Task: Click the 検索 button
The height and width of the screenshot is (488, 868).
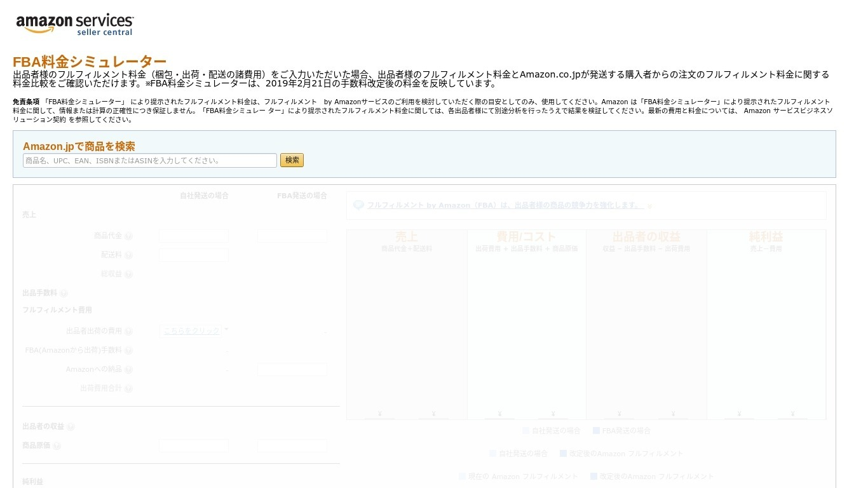Action: click(x=292, y=160)
